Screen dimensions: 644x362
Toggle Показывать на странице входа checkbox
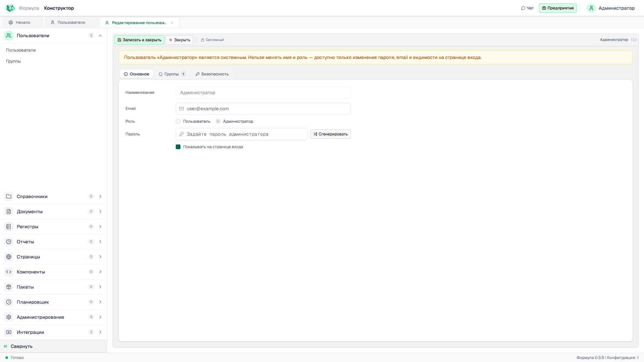point(178,147)
